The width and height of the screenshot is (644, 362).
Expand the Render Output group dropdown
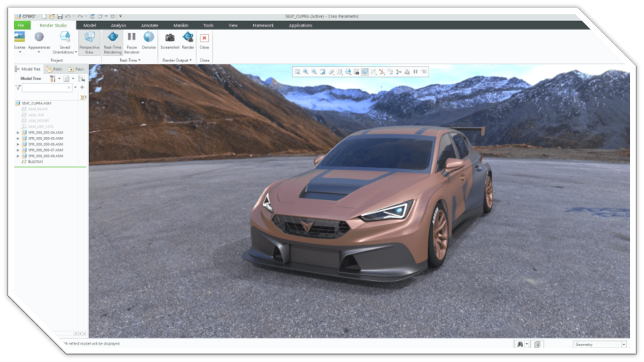177,60
